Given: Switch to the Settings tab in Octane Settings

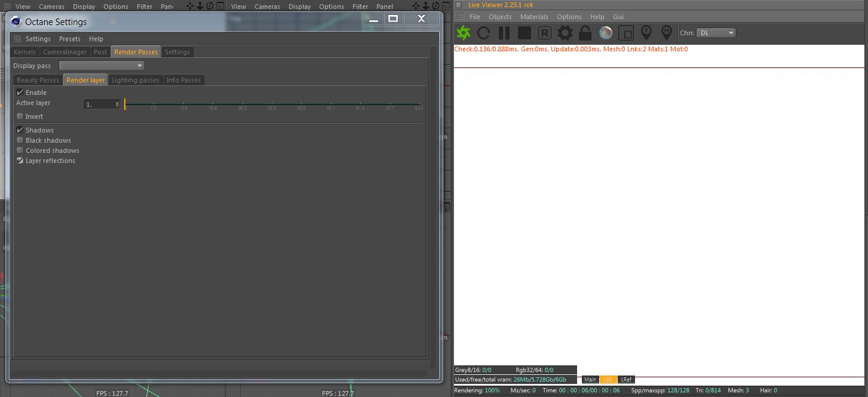Looking at the screenshot, I should click(177, 52).
